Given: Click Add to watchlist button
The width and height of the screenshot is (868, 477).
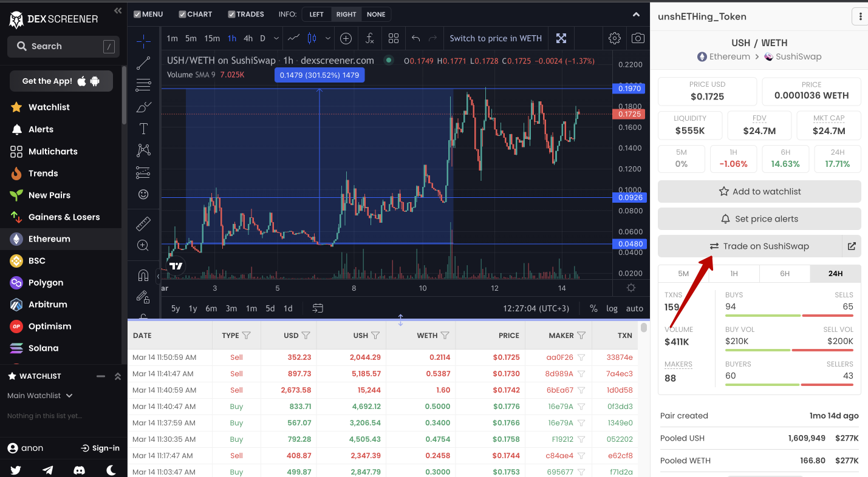Looking at the screenshot, I should [759, 192].
